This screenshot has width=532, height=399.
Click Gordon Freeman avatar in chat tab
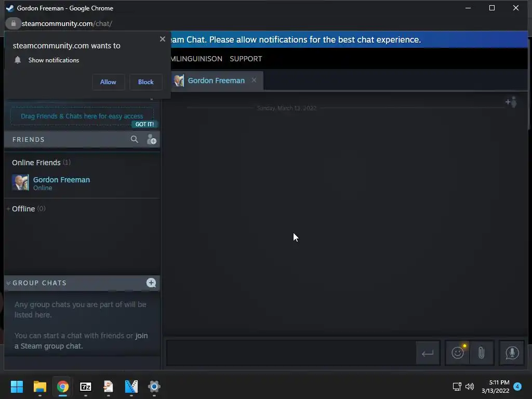179,81
